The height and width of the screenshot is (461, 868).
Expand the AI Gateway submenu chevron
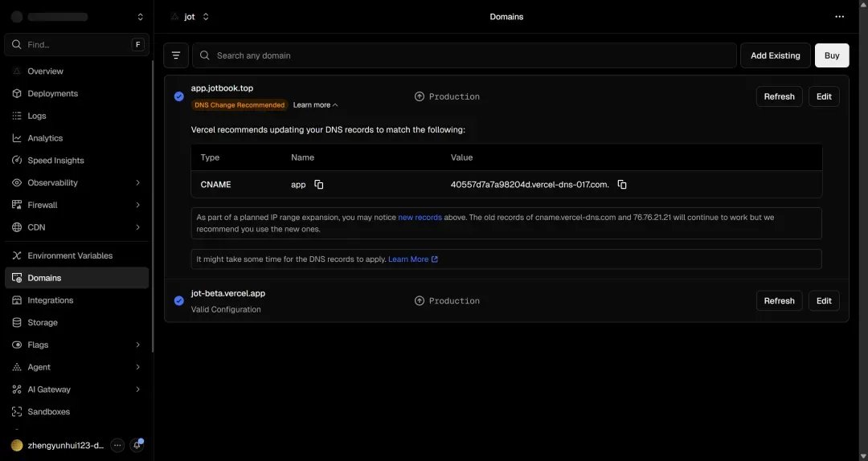[x=138, y=390]
